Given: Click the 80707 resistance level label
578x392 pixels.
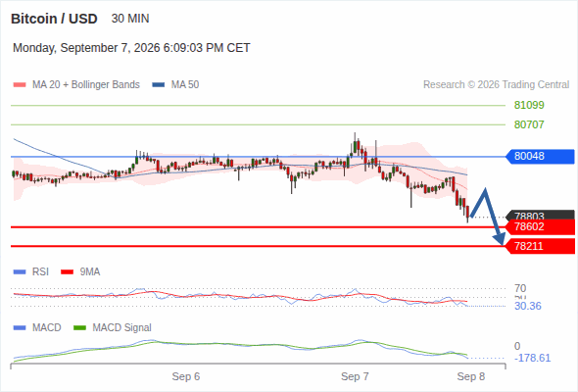Looking at the screenshot, I should click(x=529, y=124).
